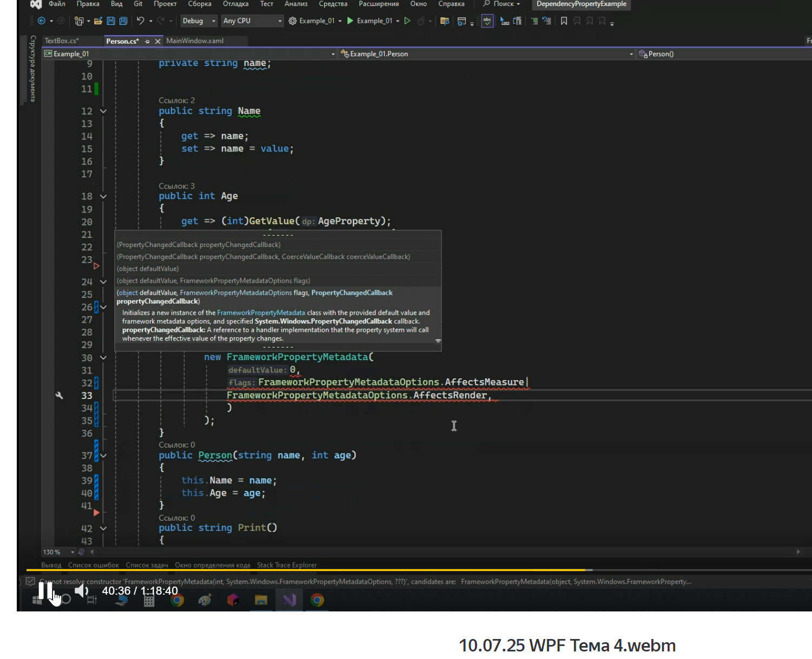Mute the video with speaker icon

pyautogui.click(x=82, y=591)
